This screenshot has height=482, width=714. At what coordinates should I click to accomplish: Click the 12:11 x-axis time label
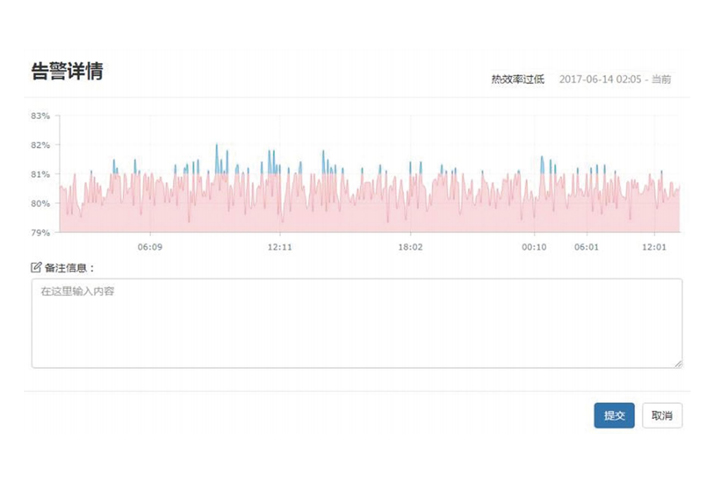click(281, 246)
